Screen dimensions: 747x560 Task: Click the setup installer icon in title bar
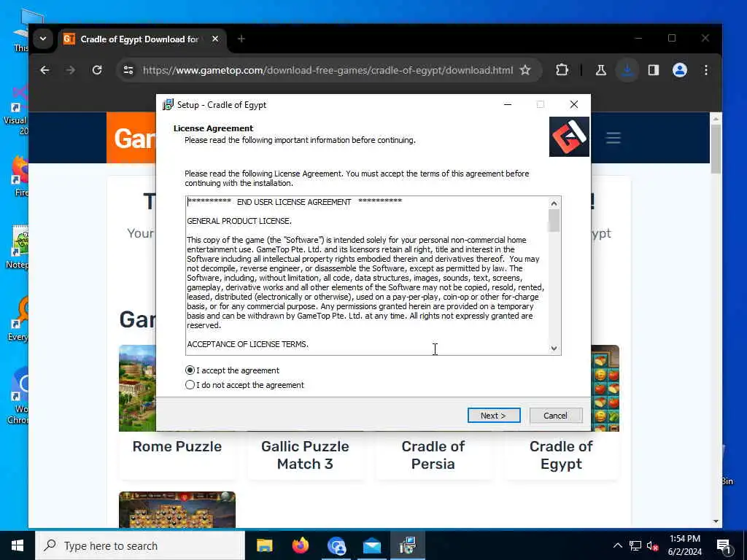pyautogui.click(x=168, y=105)
